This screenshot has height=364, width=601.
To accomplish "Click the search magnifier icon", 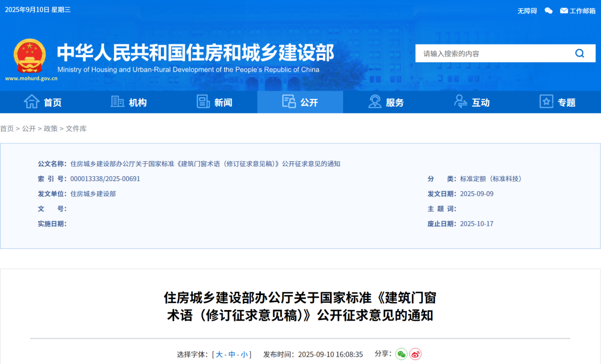I will [x=579, y=53].
